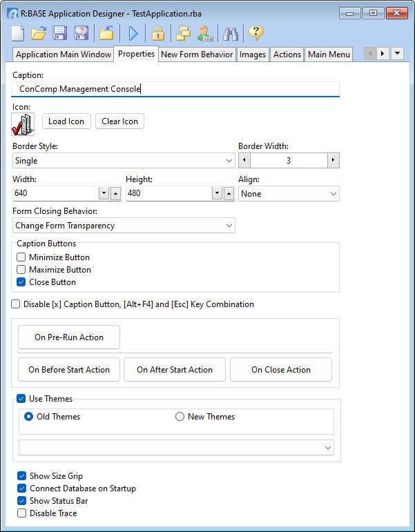Click the binoculars search icon

(x=231, y=33)
